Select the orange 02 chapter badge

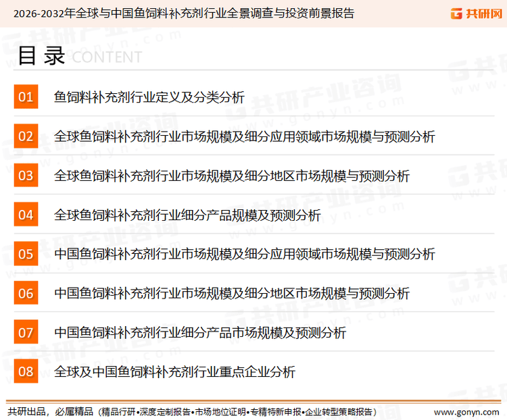26,136
